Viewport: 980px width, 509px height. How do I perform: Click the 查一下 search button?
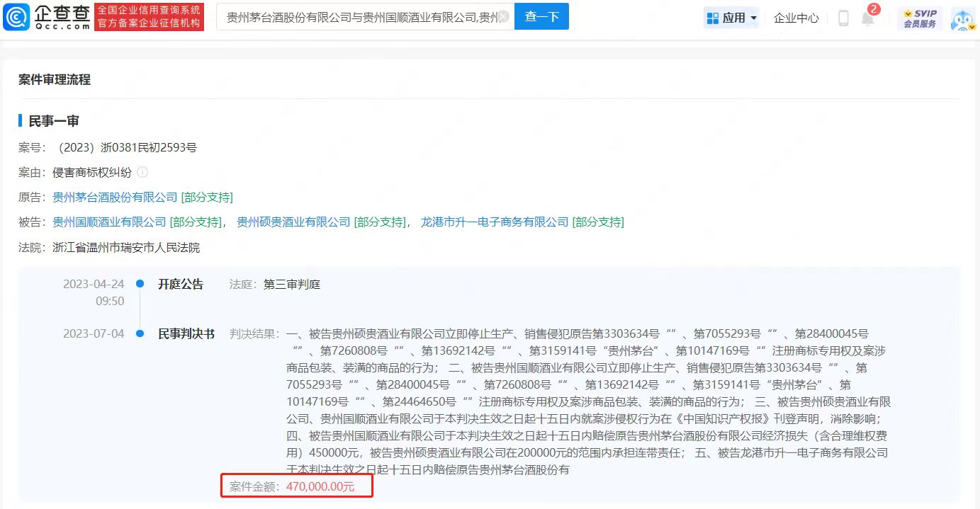[541, 16]
